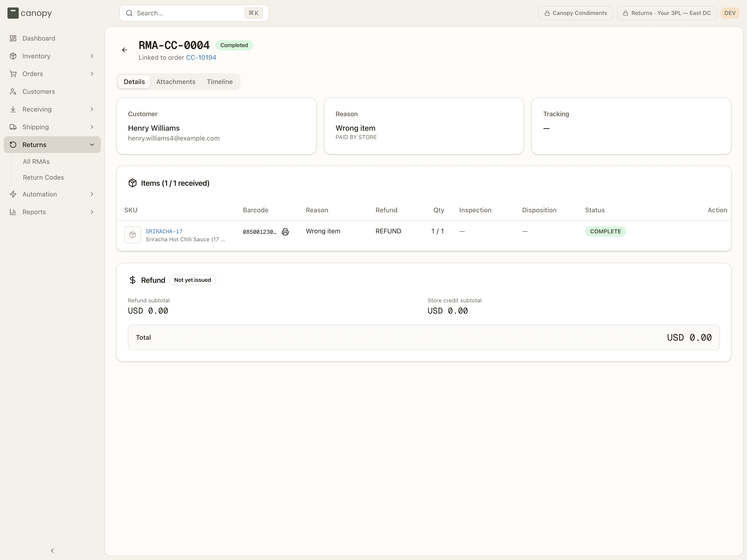This screenshot has height=560, width=747.
Task: Click the Receiving download icon in the sidebar
Action: tap(13, 109)
